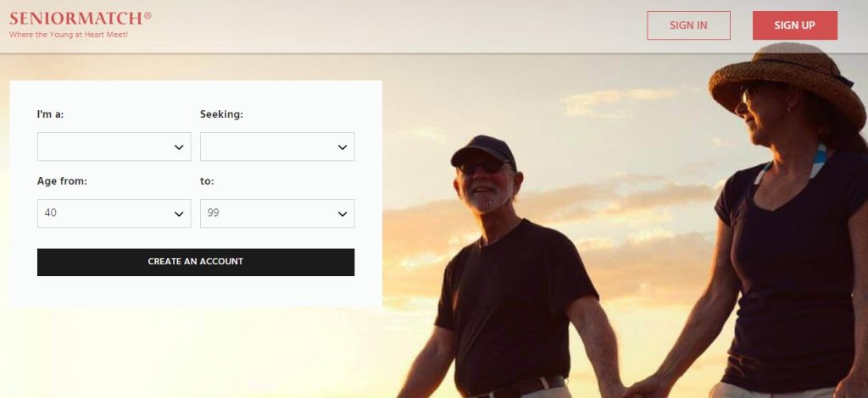Click the chevron arrow in I'm a field

coord(179,147)
